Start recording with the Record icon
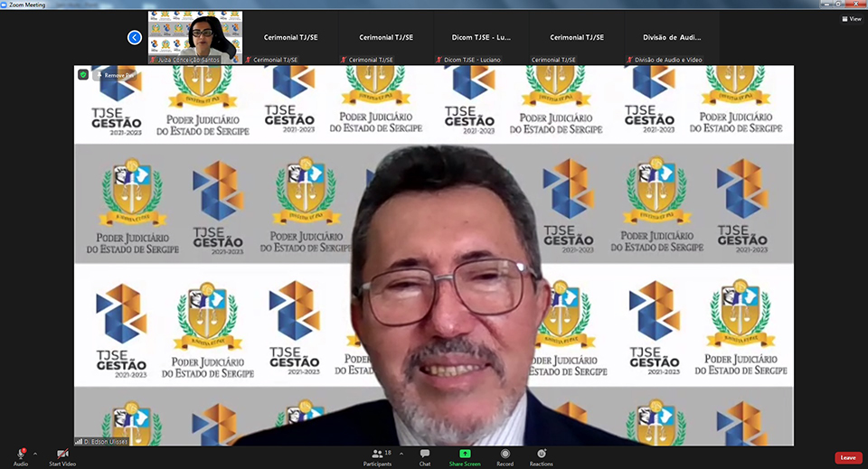This screenshot has height=469, width=868. [505, 454]
